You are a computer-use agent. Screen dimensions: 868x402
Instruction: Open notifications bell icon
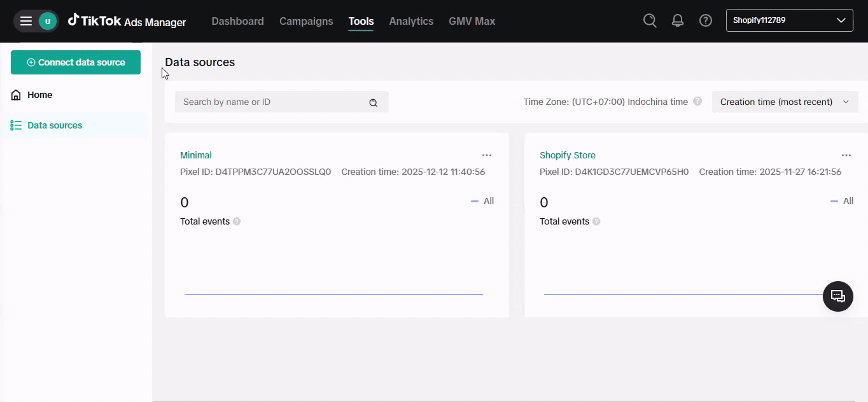click(678, 20)
